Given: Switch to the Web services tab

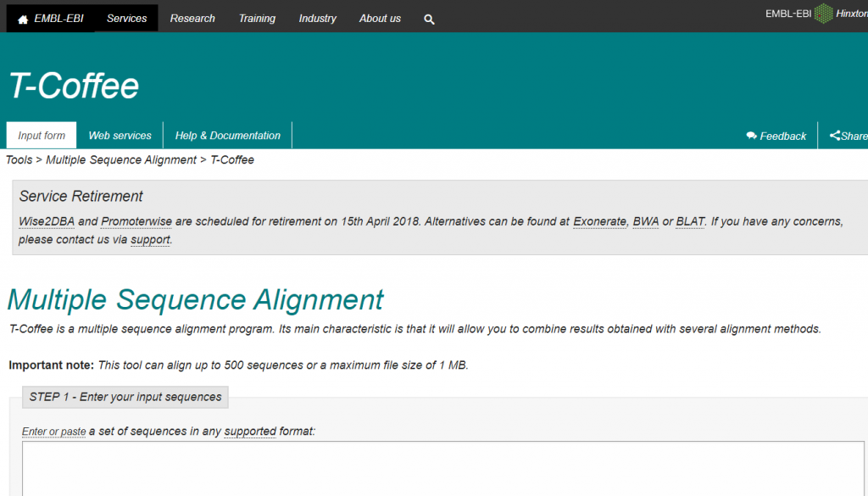Looking at the screenshot, I should (120, 135).
